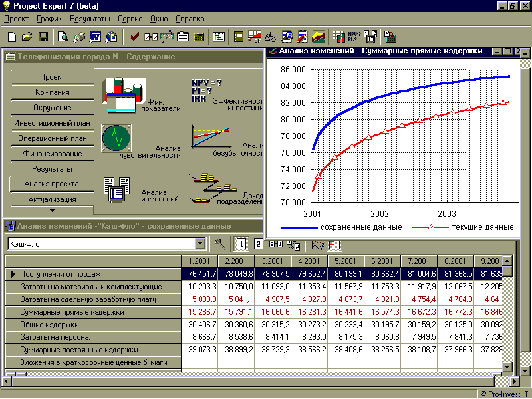Click the dark notebook toolbar icon
This screenshot has height=399, width=532.
[239, 37]
